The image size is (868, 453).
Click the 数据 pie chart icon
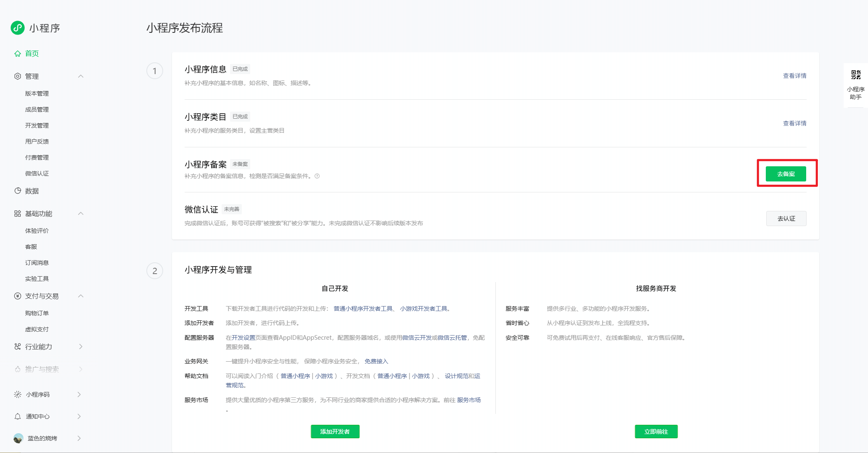[x=18, y=191]
